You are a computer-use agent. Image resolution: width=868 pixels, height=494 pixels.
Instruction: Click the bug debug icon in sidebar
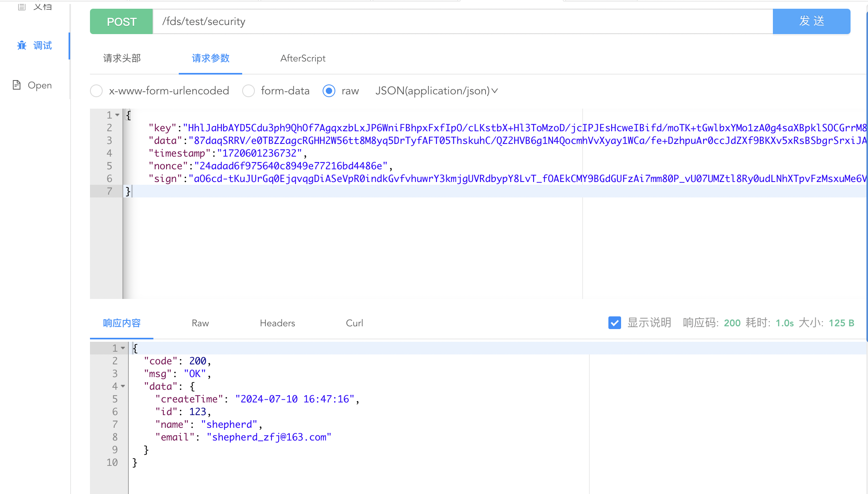22,46
